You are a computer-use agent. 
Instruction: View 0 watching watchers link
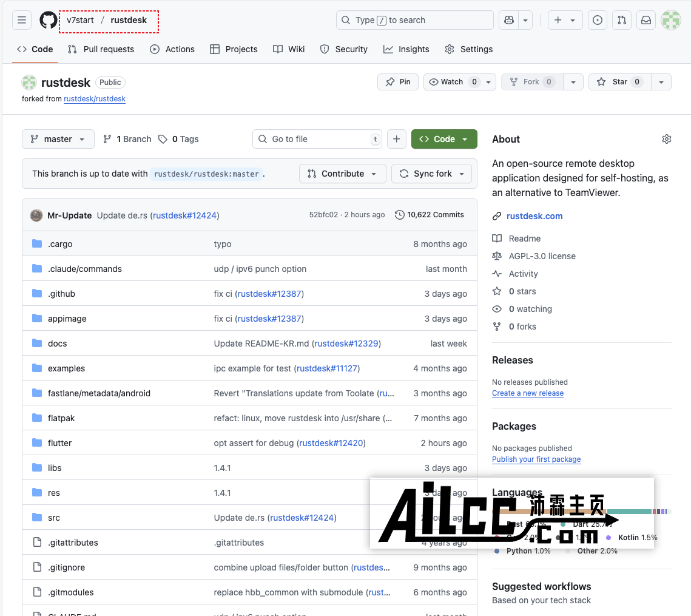click(x=530, y=309)
